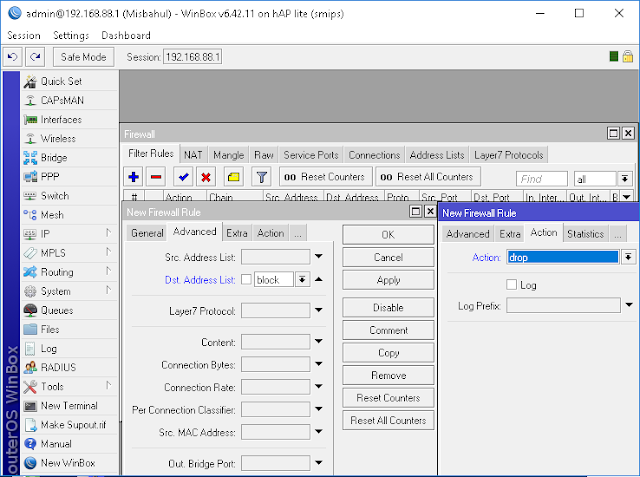Open General tab in rule dialog
640x477 pixels.
click(147, 233)
